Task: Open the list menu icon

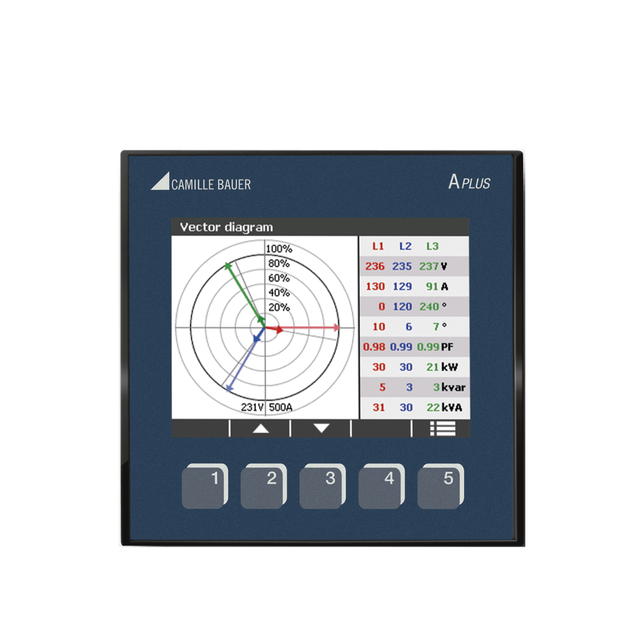Action: (442, 428)
